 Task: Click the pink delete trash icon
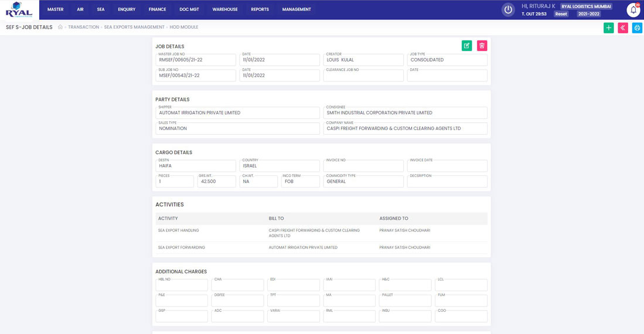482,46
